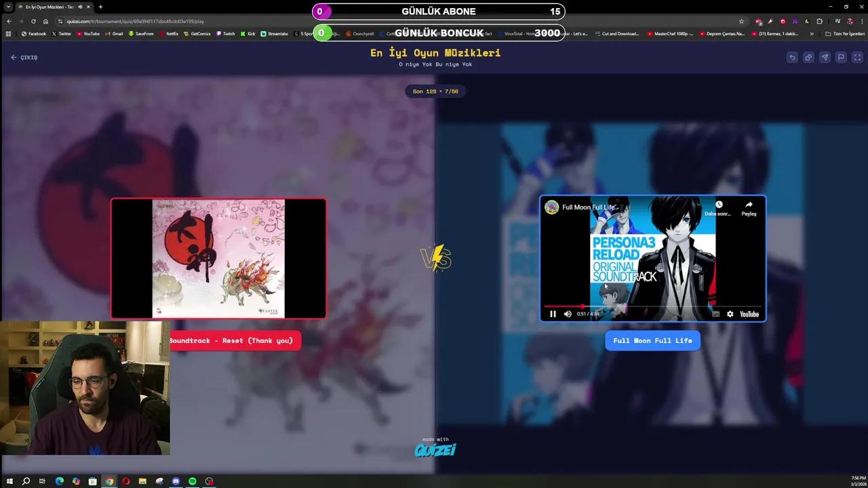Open the apps grid icon in bookmarks bar
868x488 pixels.
pos(8,34)
